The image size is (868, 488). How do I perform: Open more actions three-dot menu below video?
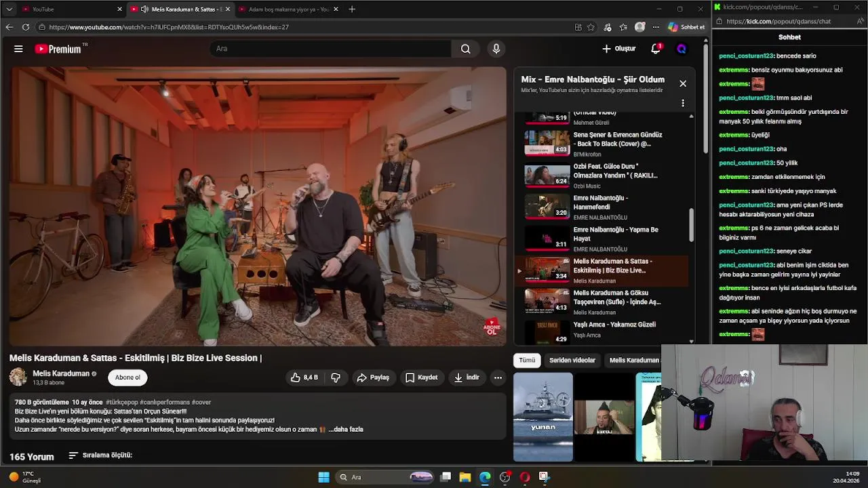[x=498, y=378]
